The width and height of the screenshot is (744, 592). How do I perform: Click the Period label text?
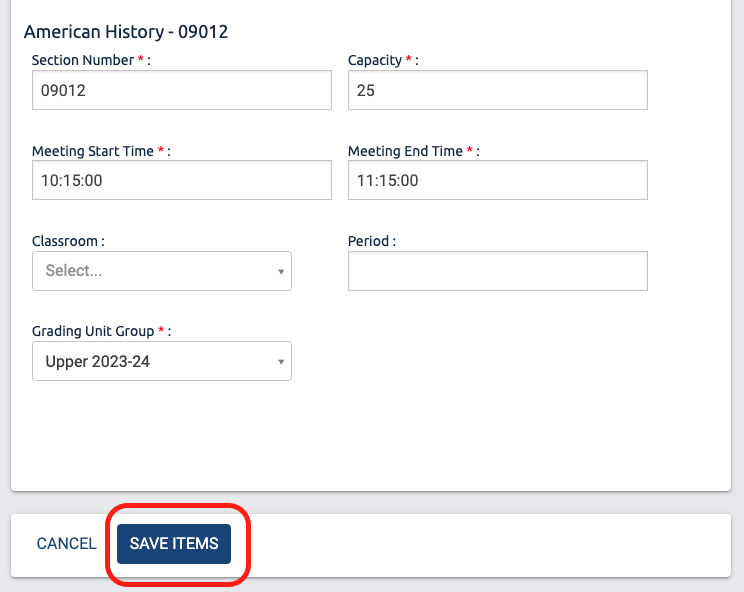click(369, 241)
